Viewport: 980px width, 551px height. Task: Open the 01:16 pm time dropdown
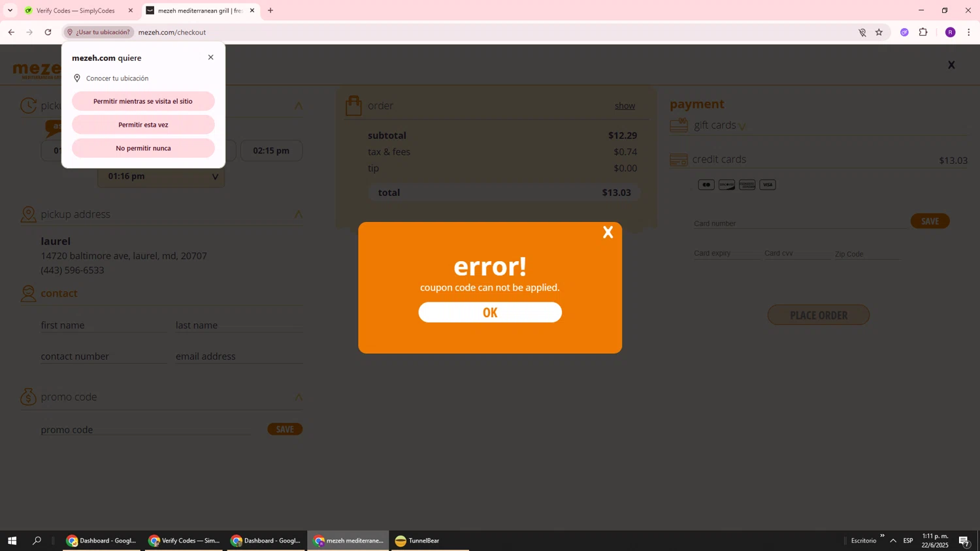click(x=161, y=176)
